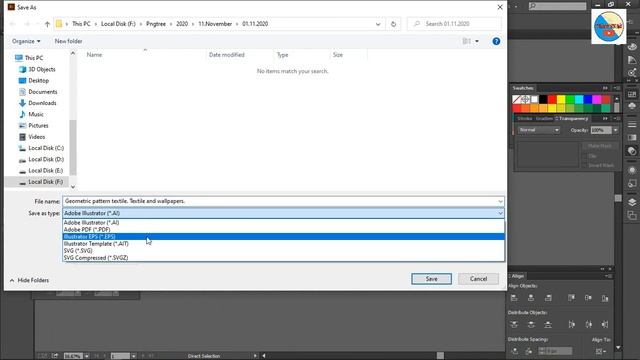Select Desktop in the navigation pane
The width and height of the screenshot is (640, 360).
tap(38, 80)
